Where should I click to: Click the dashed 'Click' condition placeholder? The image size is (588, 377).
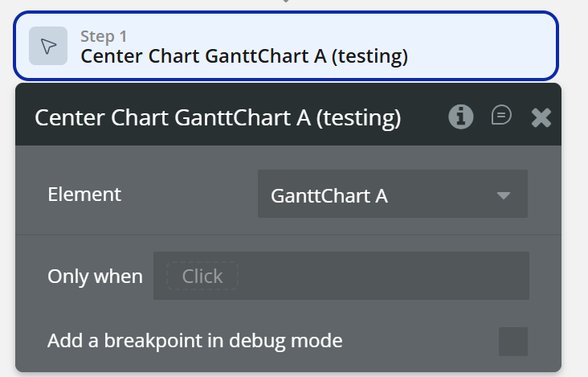[202, 277]
